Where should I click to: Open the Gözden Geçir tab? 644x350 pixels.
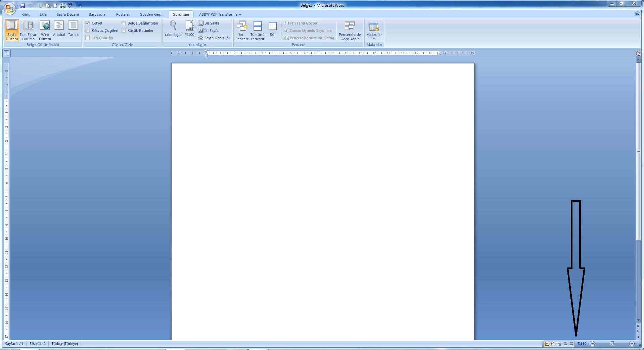(x=151, y=14)
